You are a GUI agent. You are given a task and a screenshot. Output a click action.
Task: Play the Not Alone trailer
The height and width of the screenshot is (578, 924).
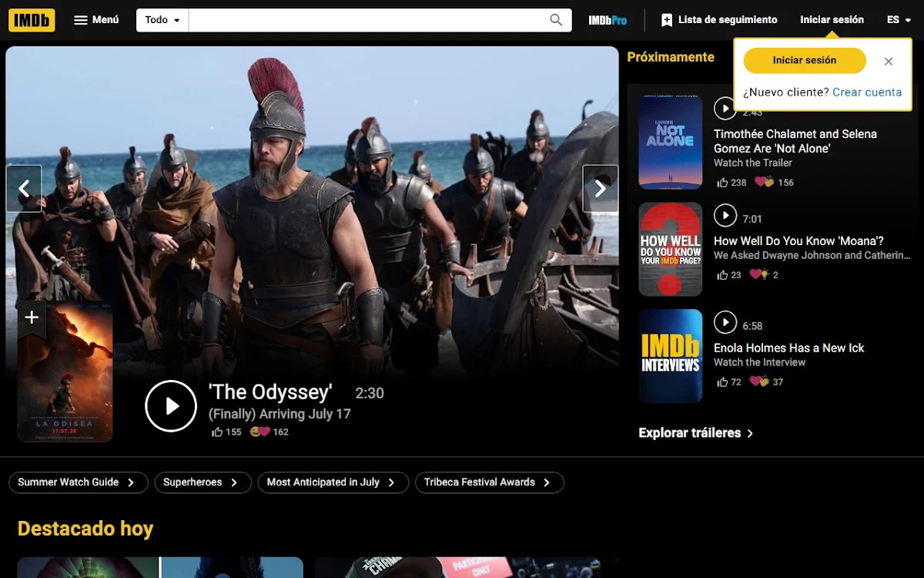[725, 109]
